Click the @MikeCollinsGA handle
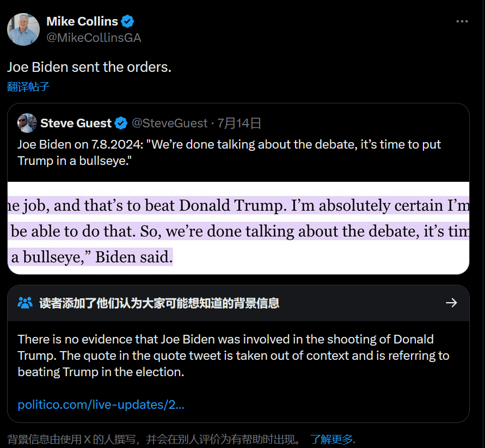 coord(94,38)
